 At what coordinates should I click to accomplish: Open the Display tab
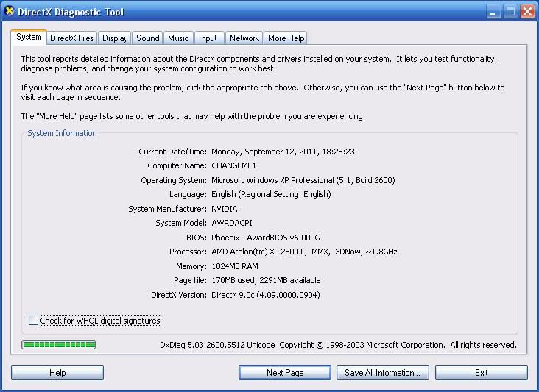click(x=115, y=38)
